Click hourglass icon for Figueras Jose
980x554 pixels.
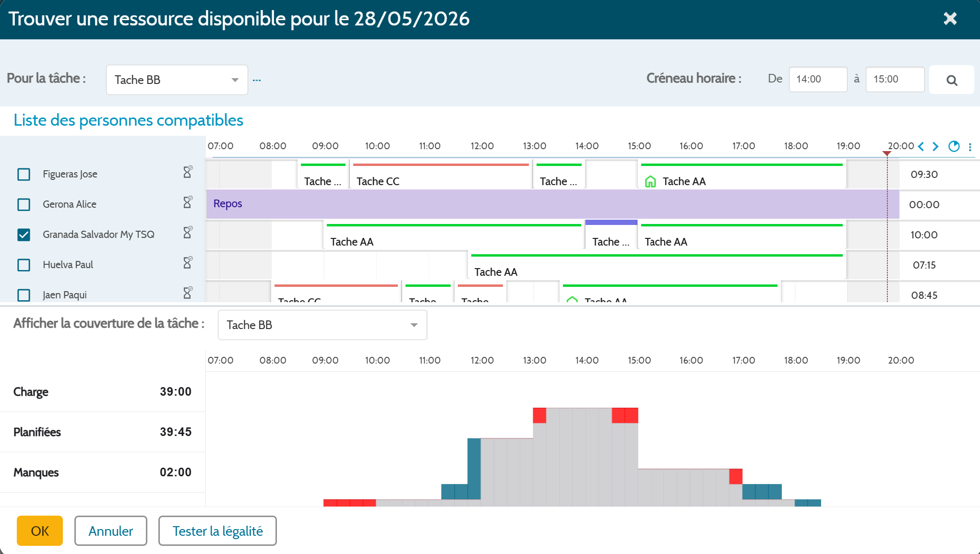click(188, 172)
